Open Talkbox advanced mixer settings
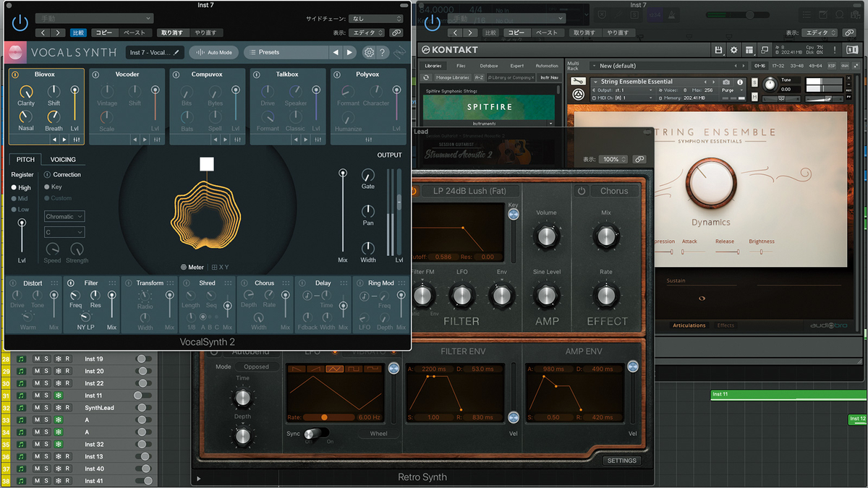Image resolution: width=868 pixels, height=488 pixels. (317, 139)
